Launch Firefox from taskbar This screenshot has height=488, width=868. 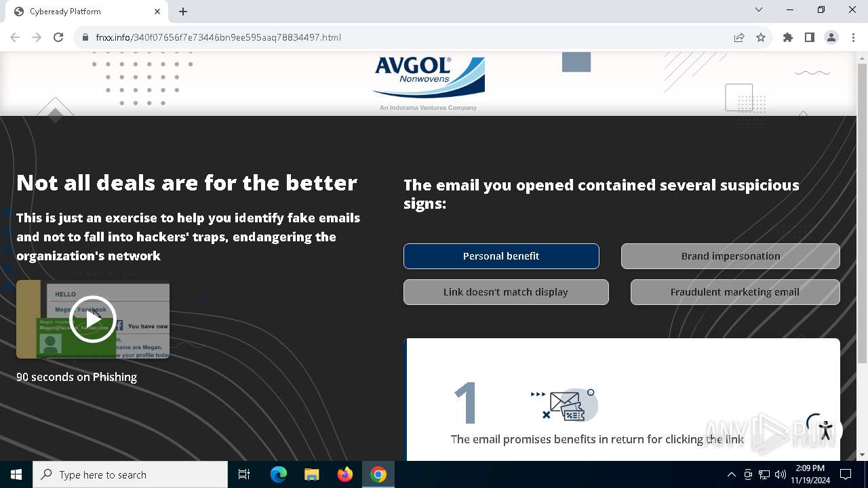point(345,474)
